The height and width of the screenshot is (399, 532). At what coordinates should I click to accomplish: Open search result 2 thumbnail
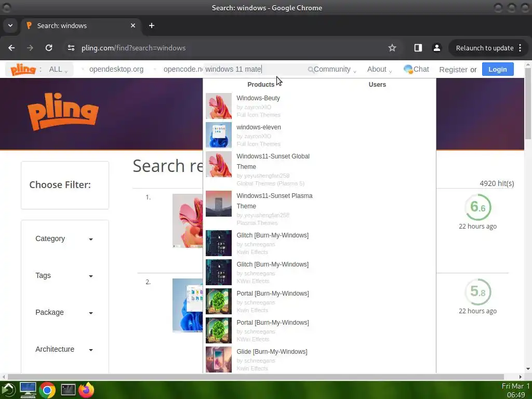(x=188, y=305)
